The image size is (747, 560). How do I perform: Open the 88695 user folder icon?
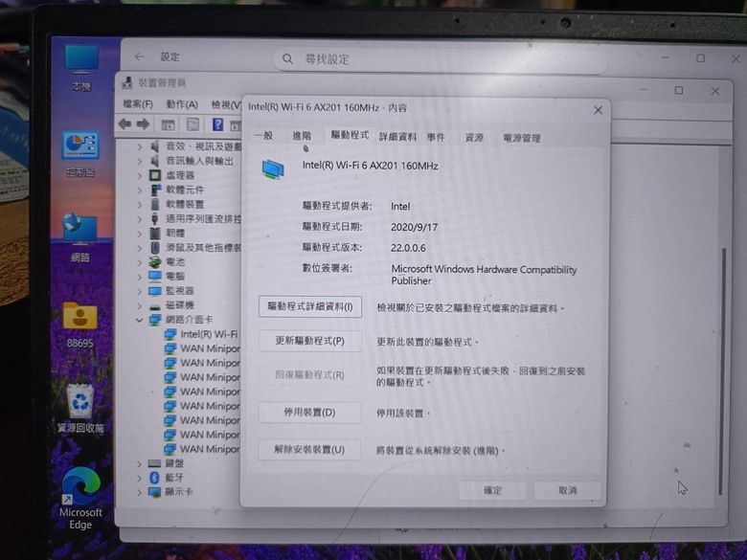click(x=80, y=324)
